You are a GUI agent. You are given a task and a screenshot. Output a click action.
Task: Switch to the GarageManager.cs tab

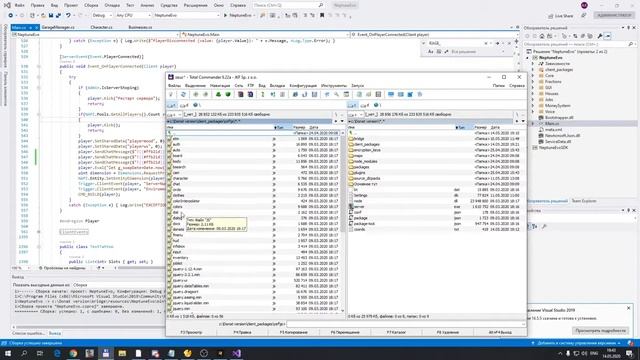point(58,27)
